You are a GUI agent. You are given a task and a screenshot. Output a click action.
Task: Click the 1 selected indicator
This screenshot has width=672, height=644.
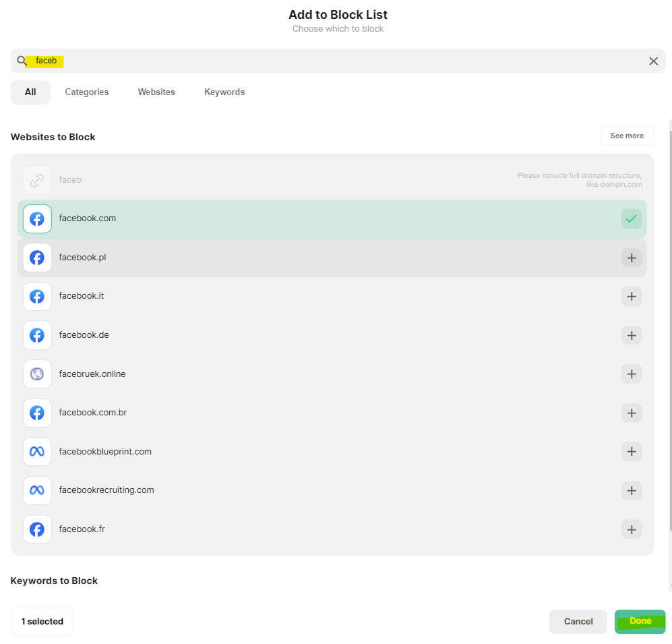(42, 621)
